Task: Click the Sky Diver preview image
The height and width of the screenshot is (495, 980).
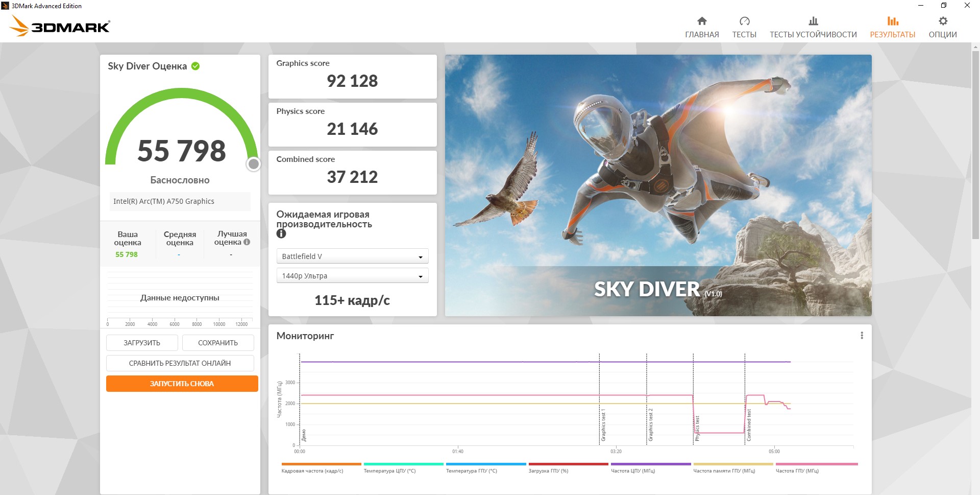Action: pyautogui.click(x=658, y=185)
